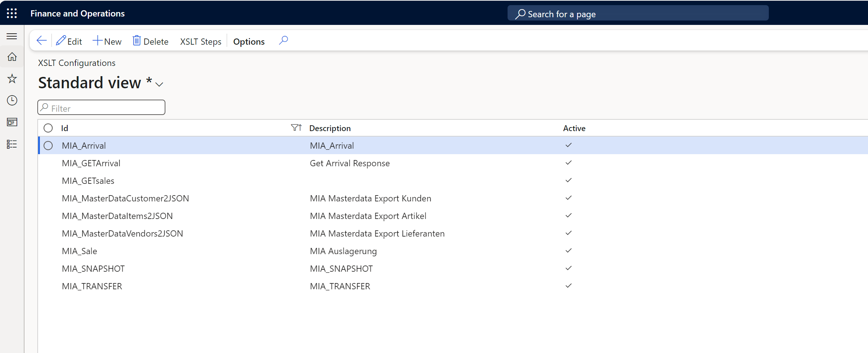Expand the Standard view dropdown chevron

[159, 85]
